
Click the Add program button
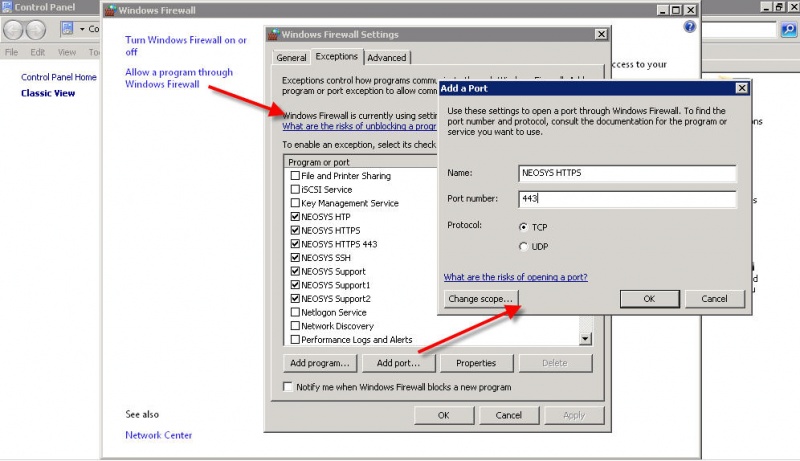(x=320, y=363)
